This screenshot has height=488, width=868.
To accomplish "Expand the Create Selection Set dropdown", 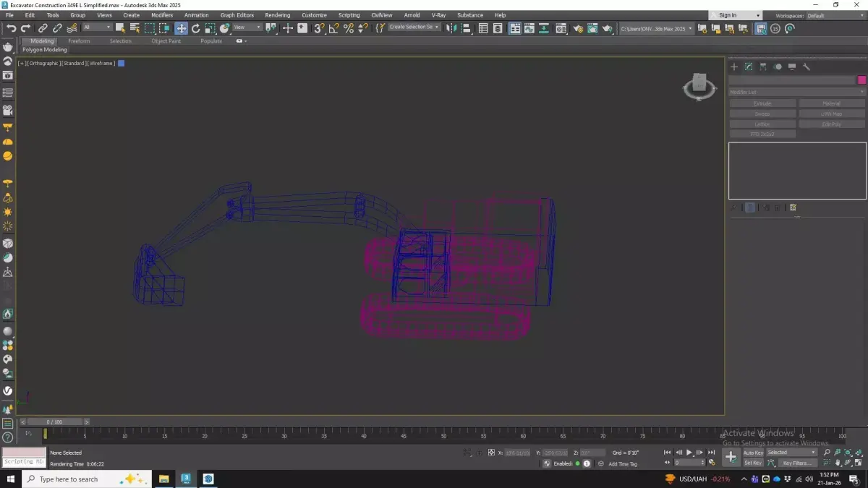I will point(414,27).
